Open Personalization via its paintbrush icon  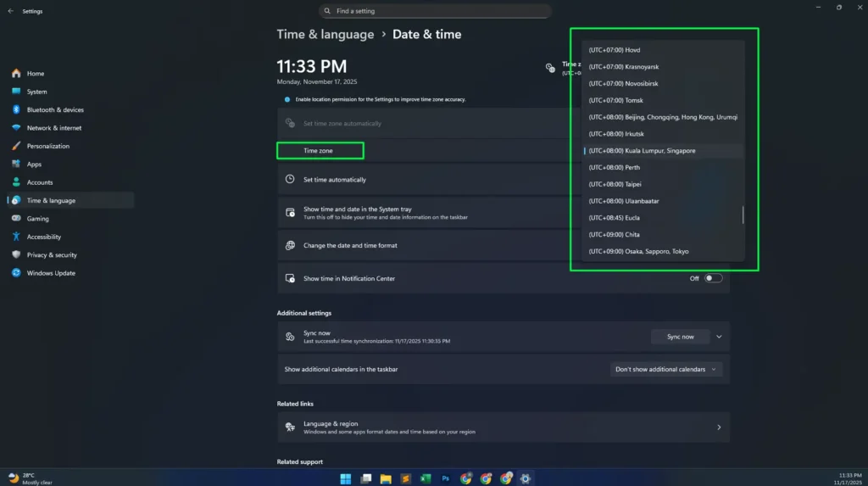[x=16, y=146]
